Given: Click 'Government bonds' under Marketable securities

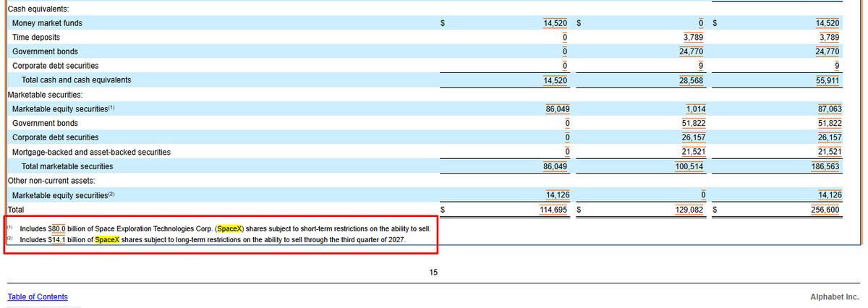Looking at the screenshot, I should pyautogui.click(x=45, y=123).
